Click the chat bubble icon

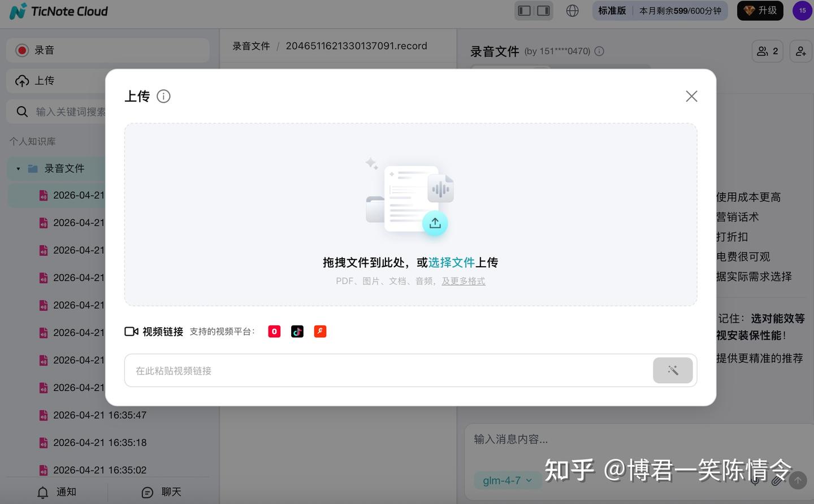(x=148, y=493)
